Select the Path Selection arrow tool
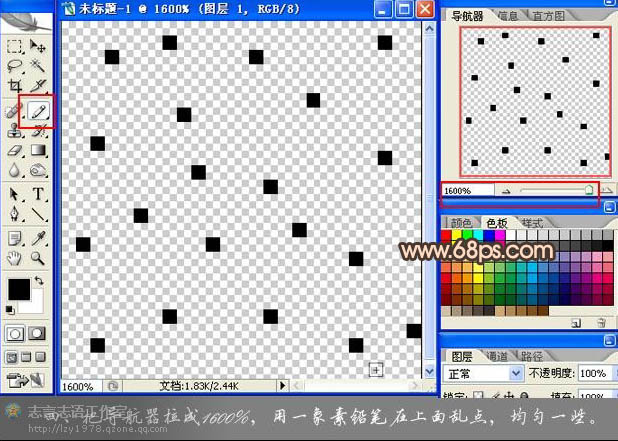Screen dimensions: 618x441 click(x=15, y=194)
